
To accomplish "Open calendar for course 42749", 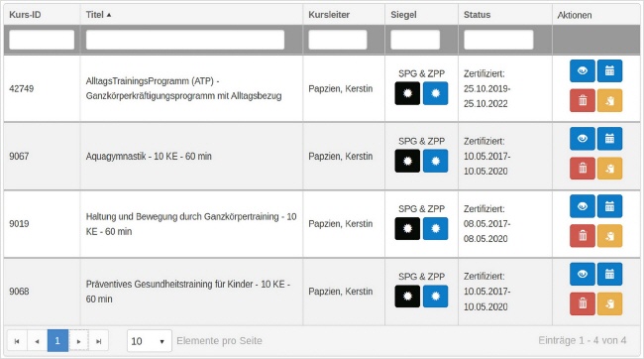I will tap(609, 70).
